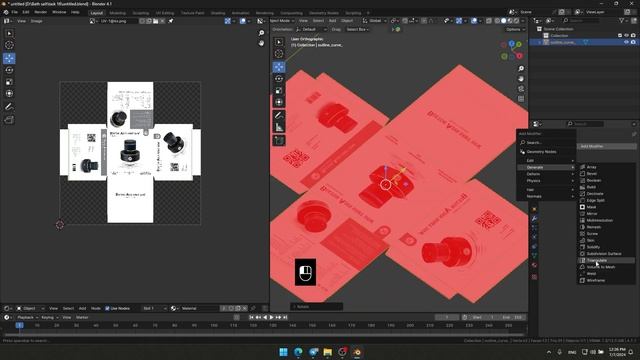Expand the Deform modifier submenu
This screenshot has height=360, width=640.
[546, 174]
